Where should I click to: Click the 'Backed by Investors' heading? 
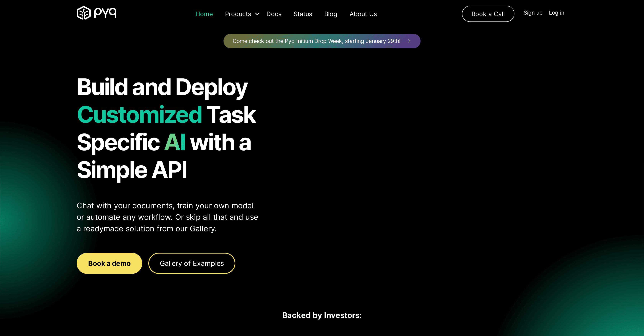[322, 315]
